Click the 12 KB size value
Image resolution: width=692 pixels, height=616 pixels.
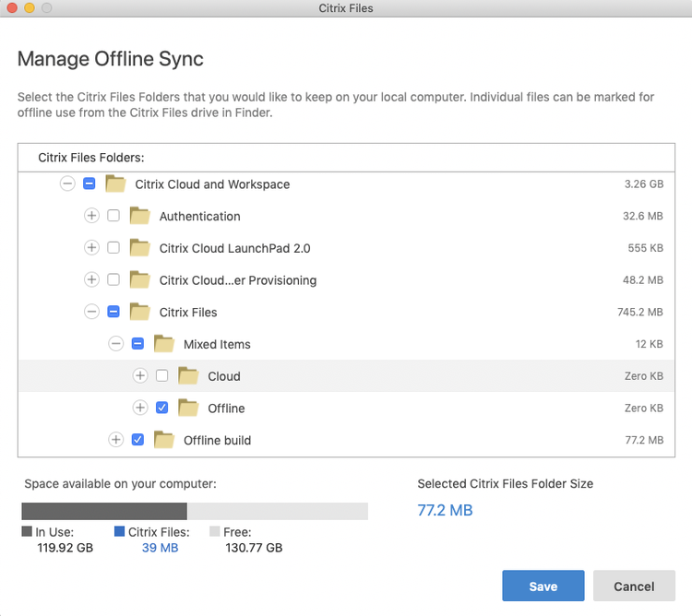(650, 343)
